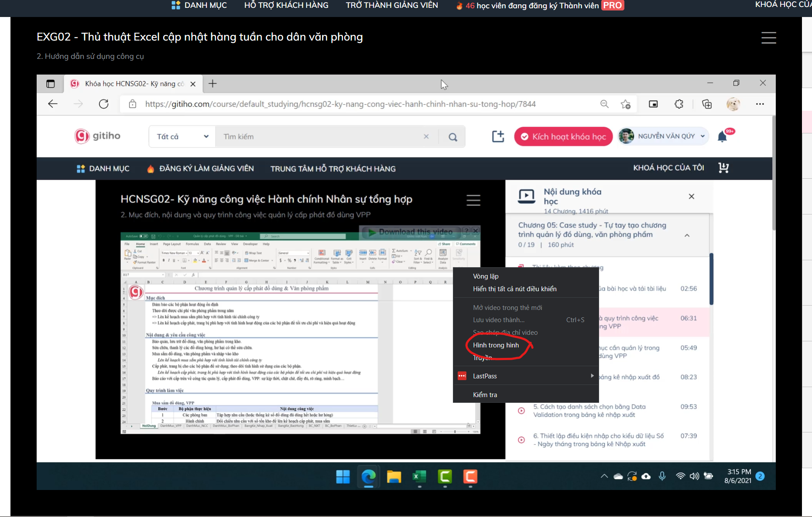The height and width of the screenshot is (517, 812).
Task: Click ĐĂNG KÝ LÀM GIẢNG VIÊN link
Action: point(201,169)
